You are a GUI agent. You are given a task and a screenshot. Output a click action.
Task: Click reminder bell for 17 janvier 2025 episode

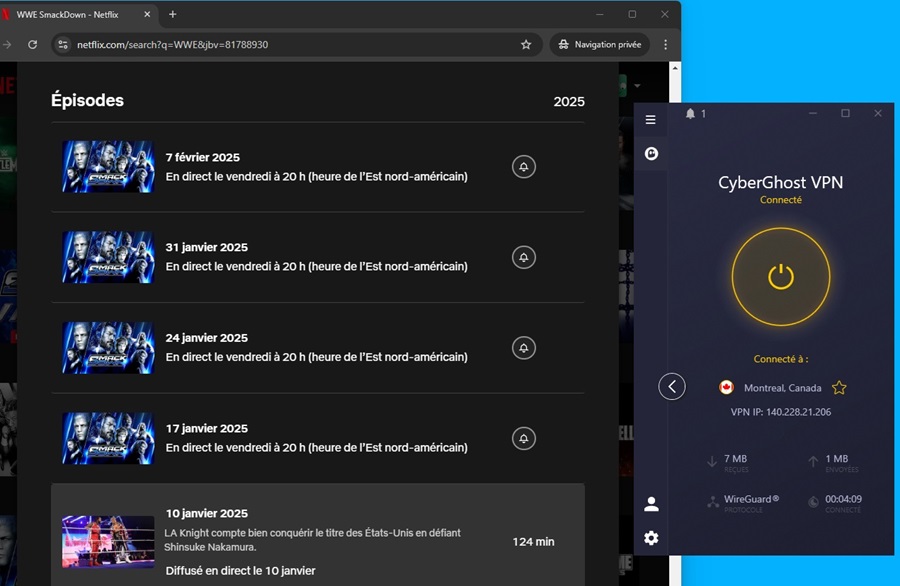point(523,438)
